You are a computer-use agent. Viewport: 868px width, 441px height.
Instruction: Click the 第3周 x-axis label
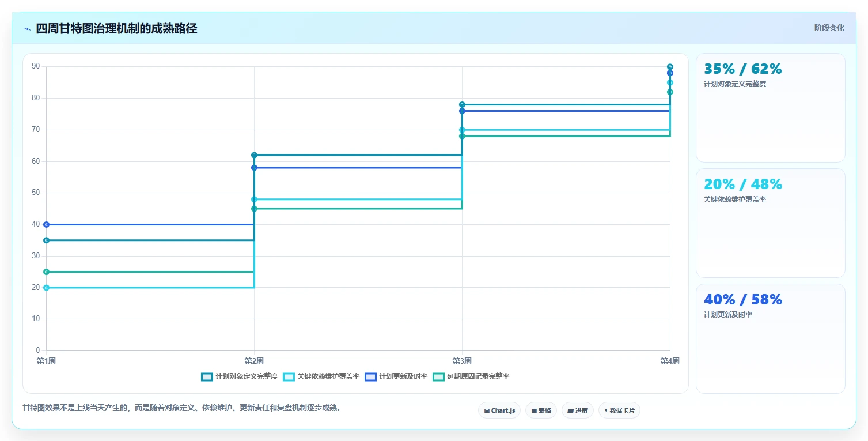tap(462, 361)
